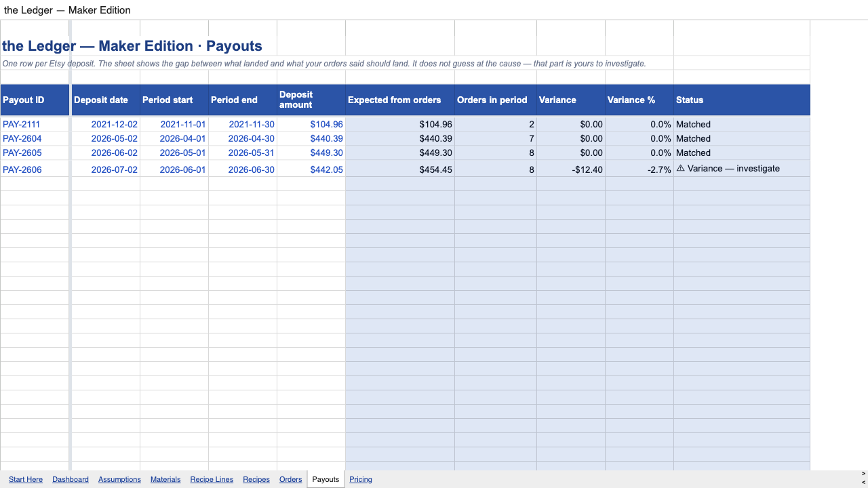Select the Deposit date column header
This screenshot has width=868, height=488.
(106, 100)
